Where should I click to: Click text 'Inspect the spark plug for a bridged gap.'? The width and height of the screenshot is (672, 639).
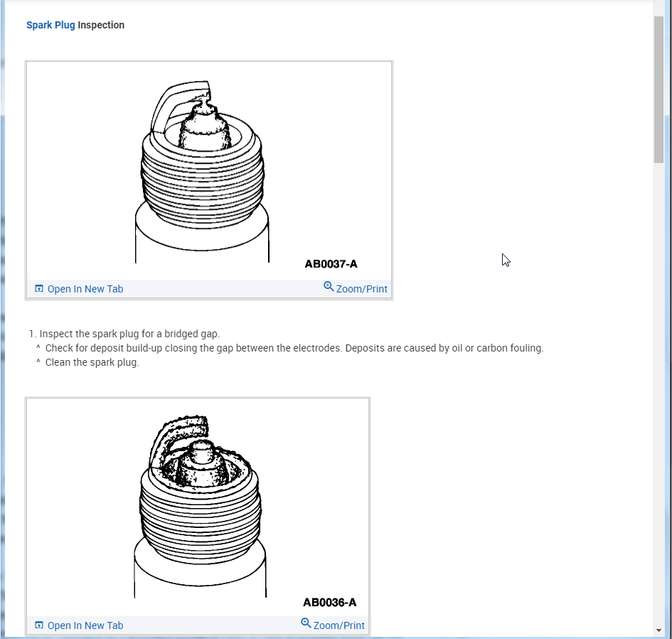click(129, 334)
